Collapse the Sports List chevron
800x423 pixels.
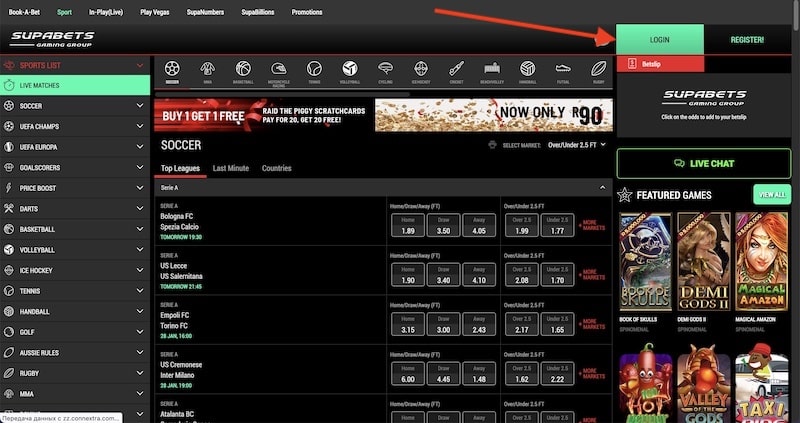click(x=140, y=65)
